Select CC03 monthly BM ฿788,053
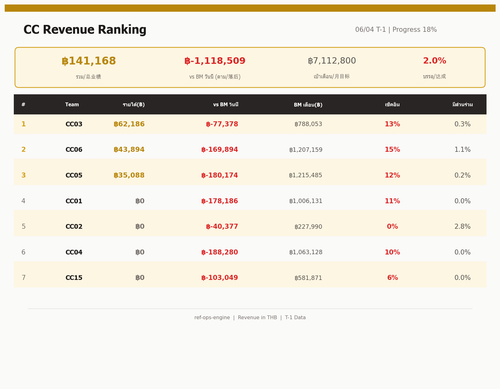 [308, 124]
